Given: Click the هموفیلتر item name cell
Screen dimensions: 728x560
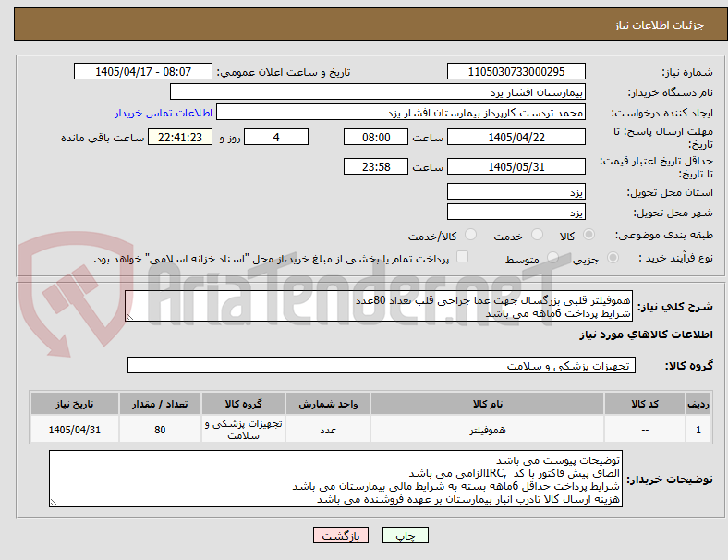Looking at the screenshot, I should [x=487, y=430].
